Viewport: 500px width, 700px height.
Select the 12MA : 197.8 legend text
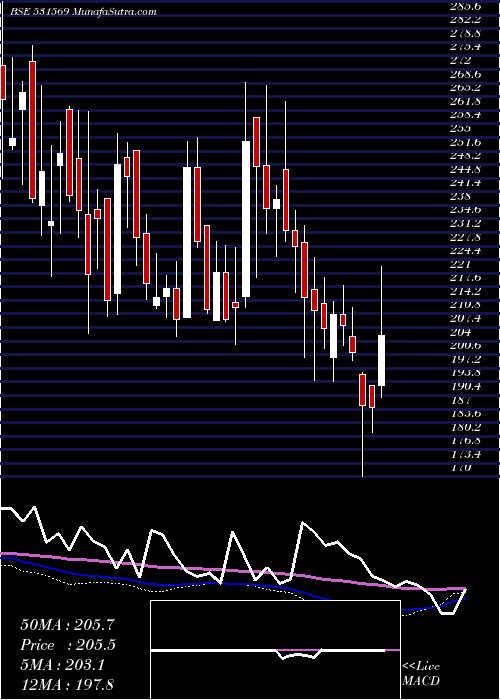tap(67, 685)
